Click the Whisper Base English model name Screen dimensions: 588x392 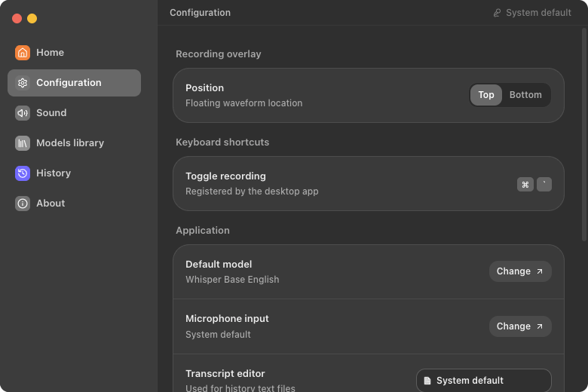pos(232,280)
